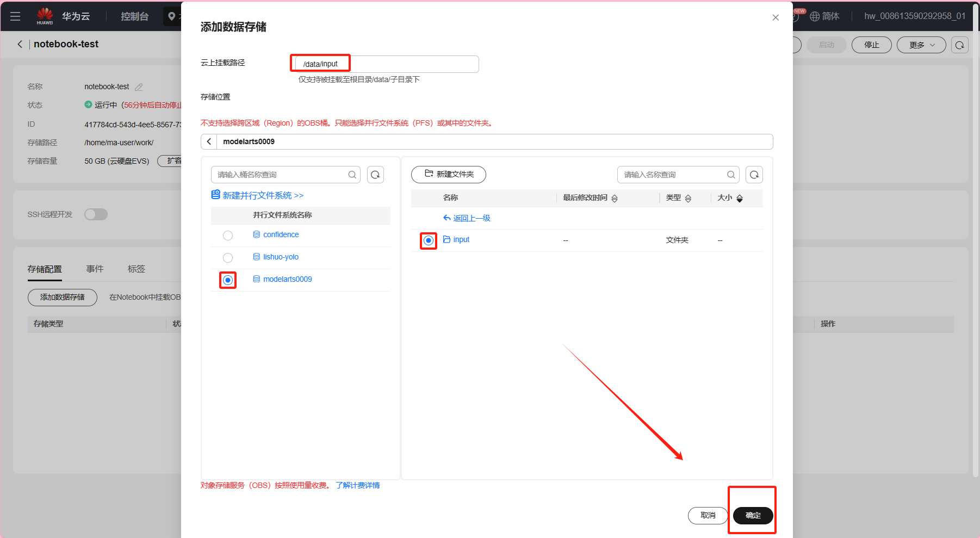Click the back chevron beside modelarts0009 breadcrumb
The height and width of the screenshot is (538, 980).
209,141
